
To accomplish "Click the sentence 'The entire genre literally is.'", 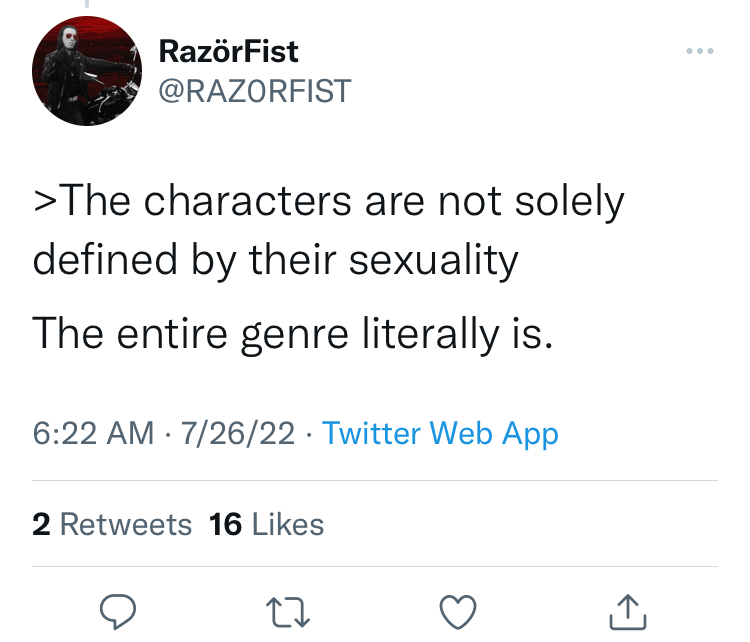I will pos(293,334).
